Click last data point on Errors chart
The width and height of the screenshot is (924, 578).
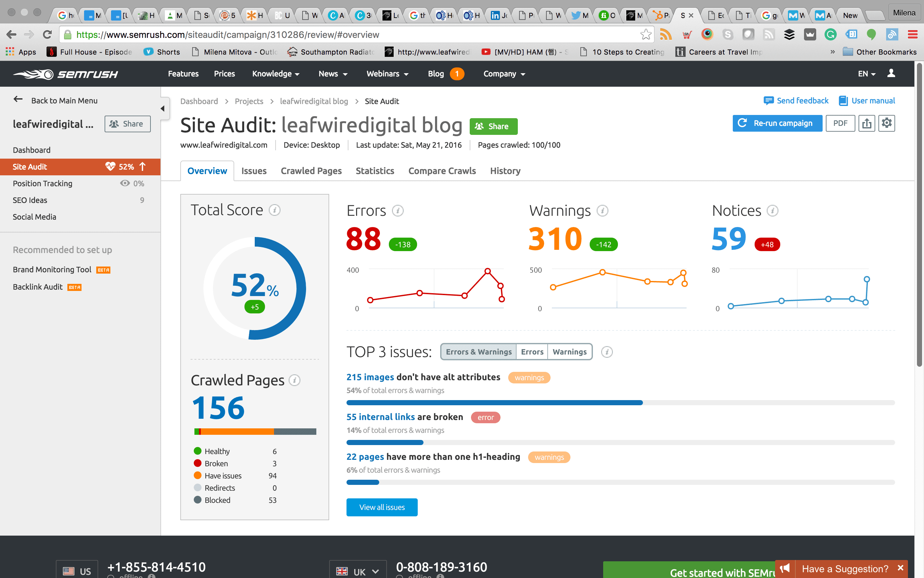point(502,299)
